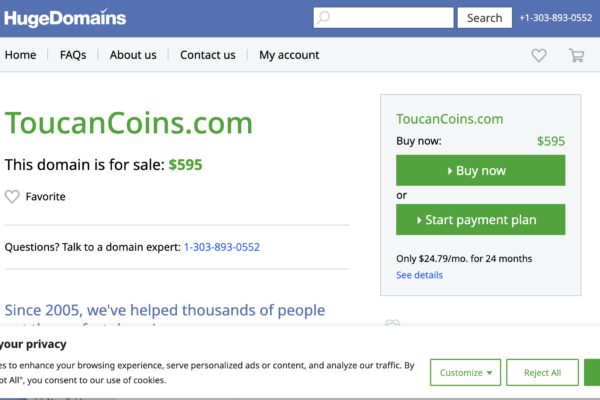Open My account
Image resolution: width=600 pixels, height=400 pixels.
[289, 55]
